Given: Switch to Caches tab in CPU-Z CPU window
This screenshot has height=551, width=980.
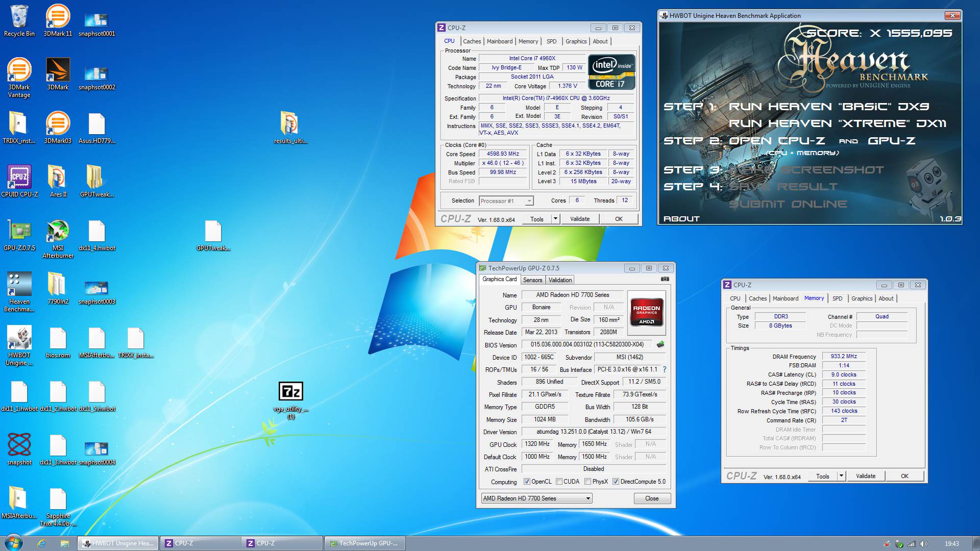Looking at the screenshot, I should coord(472,41).
